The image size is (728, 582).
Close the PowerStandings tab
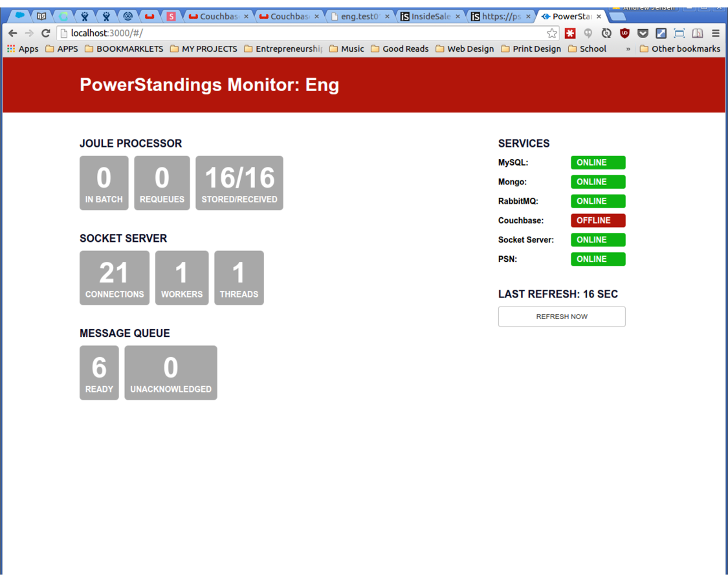point(599,16)
